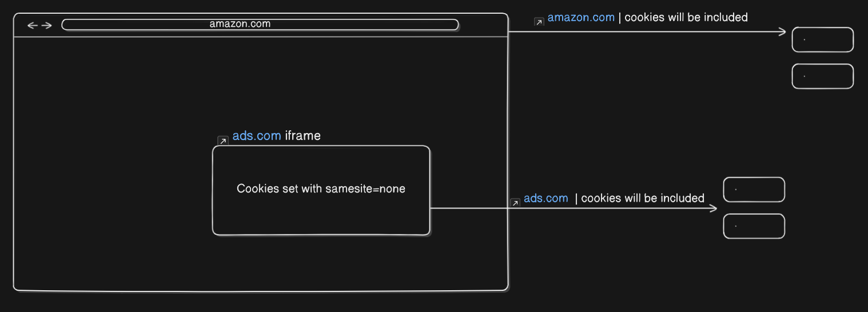The image size is (868, 312).
Task: Select the divider line under the address bar
Action: point(260,37)
